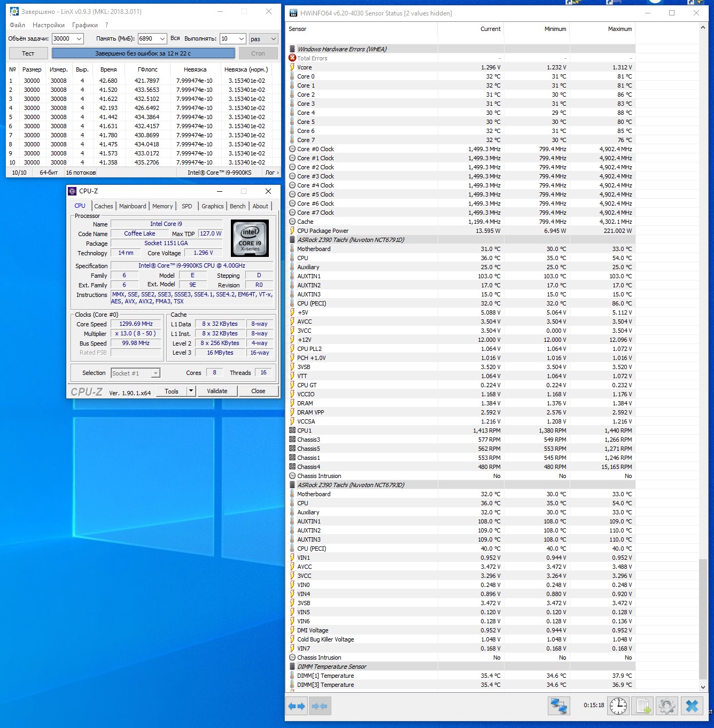Open the Объём задачи dropdown
The image size is (714, 728).
79,38
